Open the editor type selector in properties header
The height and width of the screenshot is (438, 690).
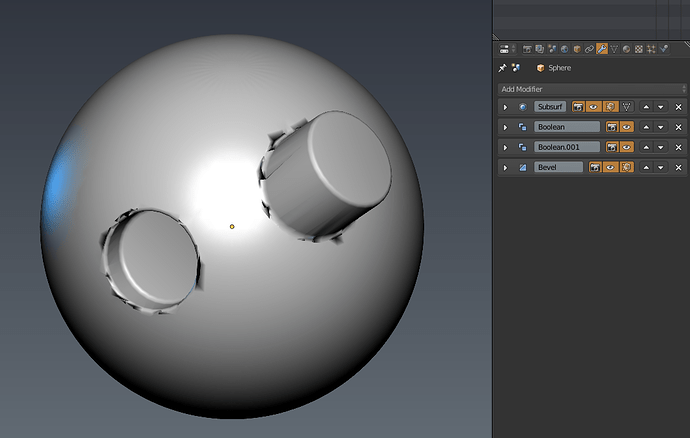(x=507, y=49)
